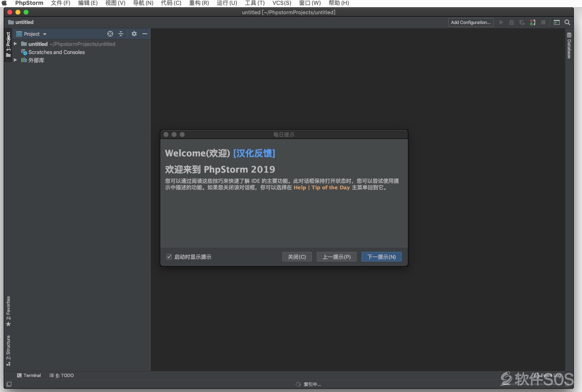Expand the untitled project folder
The width and height of the screenshot is (582, 392).
click(15, 44)
